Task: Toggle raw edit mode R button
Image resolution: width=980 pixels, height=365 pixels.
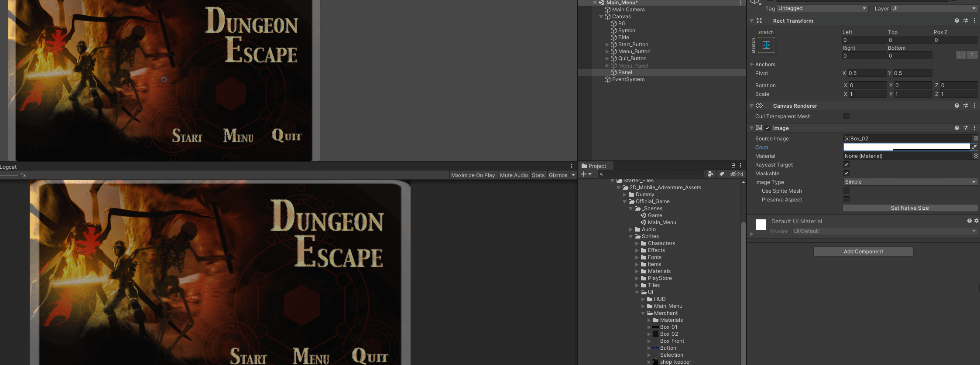Action: [972, 55]
